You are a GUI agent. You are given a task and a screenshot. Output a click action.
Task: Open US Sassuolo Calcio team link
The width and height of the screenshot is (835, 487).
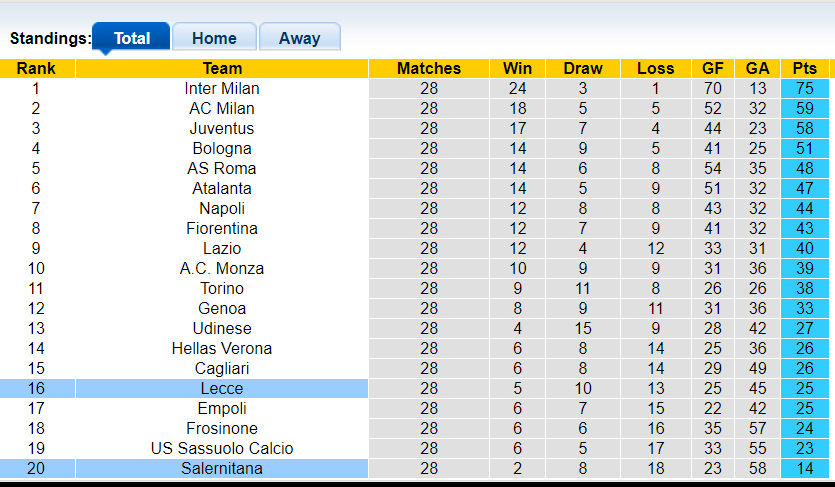pyautogui.click(x=222, y=448)
